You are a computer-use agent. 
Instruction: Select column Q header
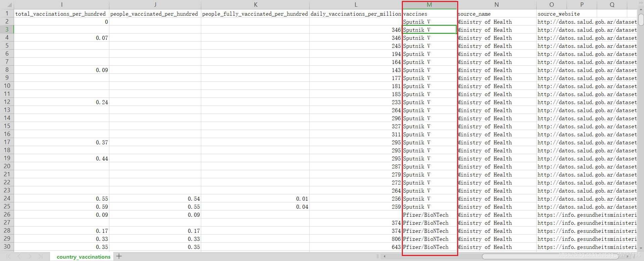[612, 5]
